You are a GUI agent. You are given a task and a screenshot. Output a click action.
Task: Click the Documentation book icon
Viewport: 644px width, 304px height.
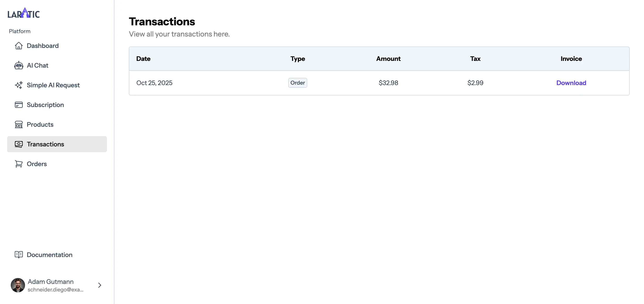tap(19, 255)
